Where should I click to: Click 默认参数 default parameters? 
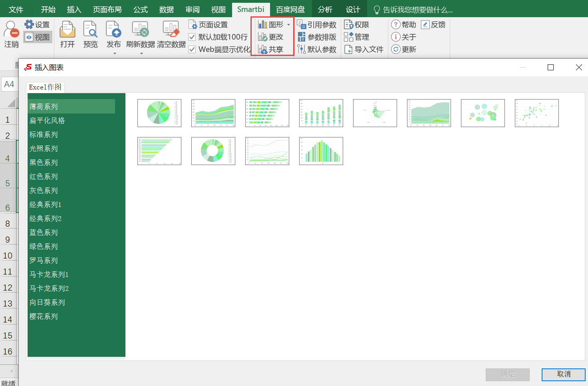317,50
